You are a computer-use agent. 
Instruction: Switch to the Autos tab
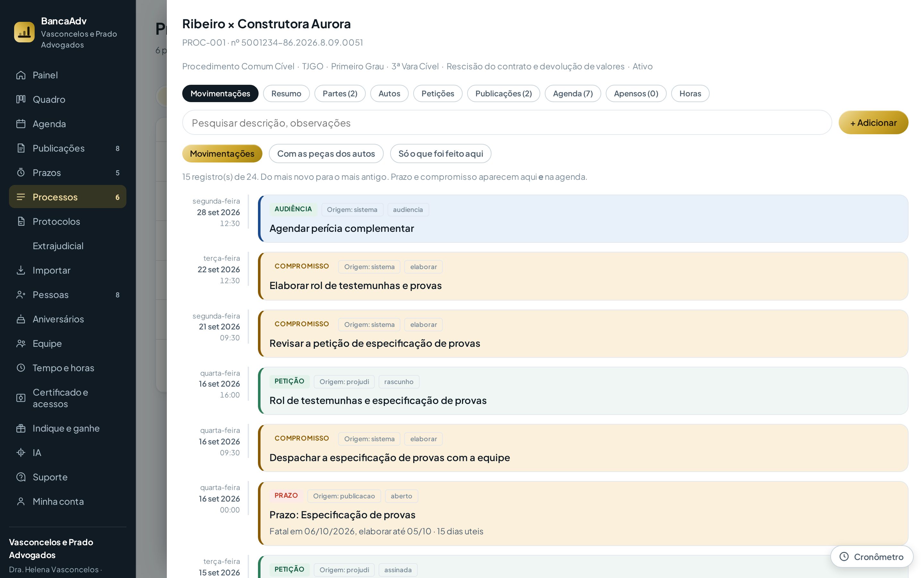[x=389, y=93]
